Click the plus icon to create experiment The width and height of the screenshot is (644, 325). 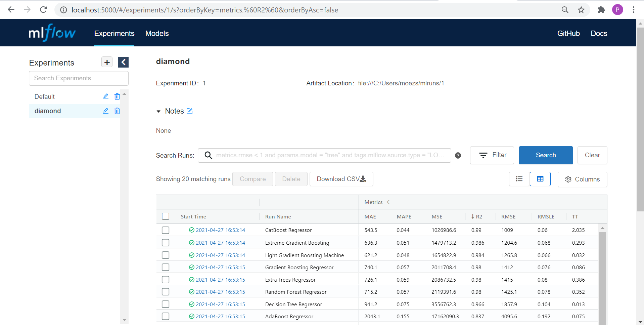[107, 62]
